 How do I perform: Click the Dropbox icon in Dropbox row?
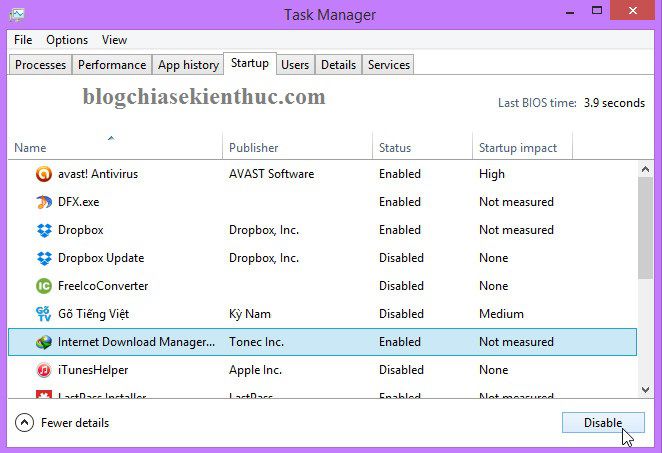(x=43, y=230)
